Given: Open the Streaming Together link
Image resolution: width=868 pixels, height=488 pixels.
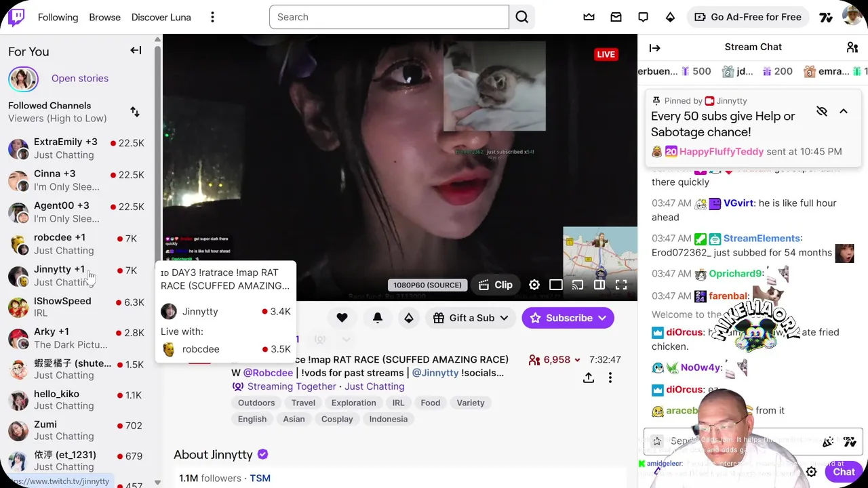Looking at the screenshot, I should [x=292, y=386].
